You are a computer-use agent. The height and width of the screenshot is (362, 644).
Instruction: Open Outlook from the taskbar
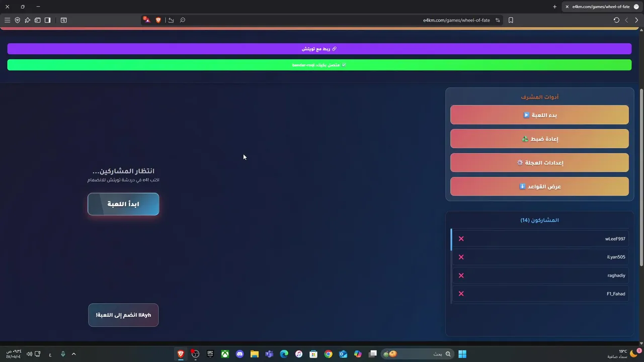click(x=343, y=354)
